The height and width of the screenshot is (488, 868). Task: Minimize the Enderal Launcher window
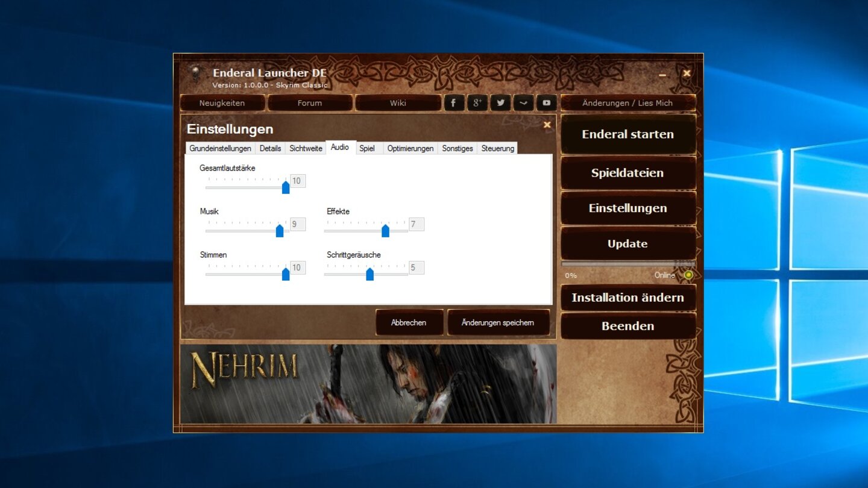pyautogui.click(x=662, y=75)
